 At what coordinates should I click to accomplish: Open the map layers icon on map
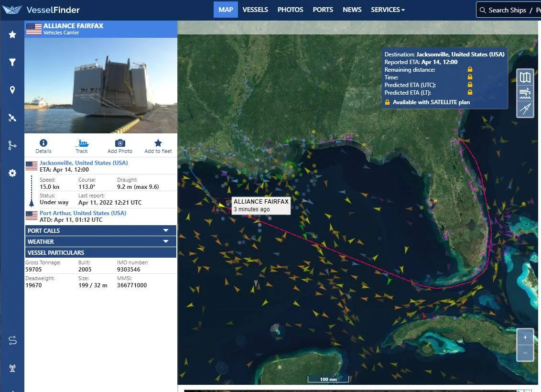525,77
